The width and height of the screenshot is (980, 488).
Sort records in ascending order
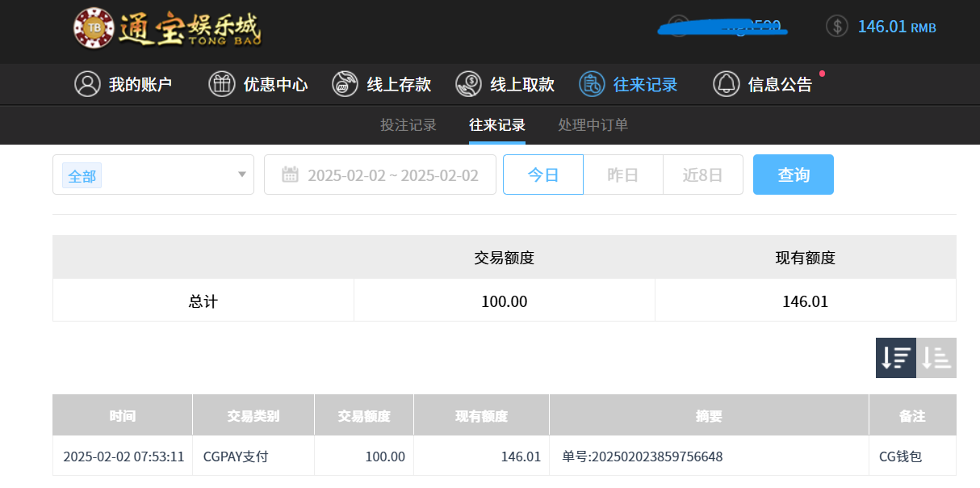[x=936, y=358]
